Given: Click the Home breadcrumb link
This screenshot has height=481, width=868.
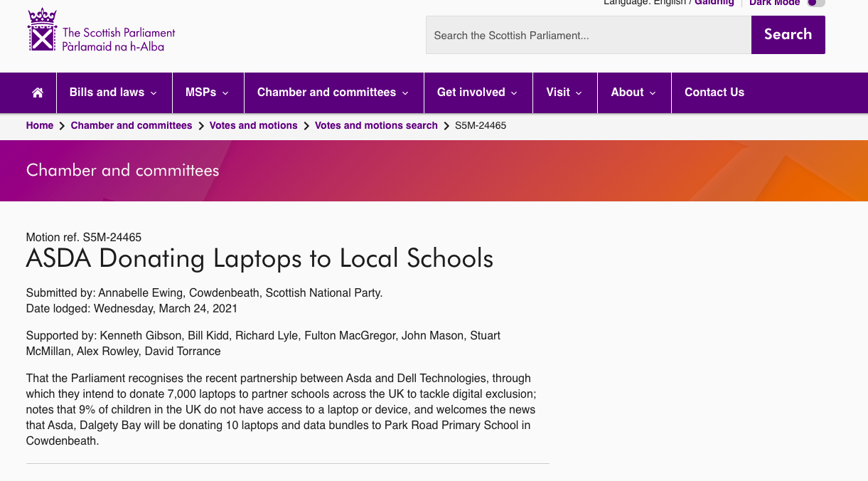Looking at the screenshot, I should tap(40, 125).
